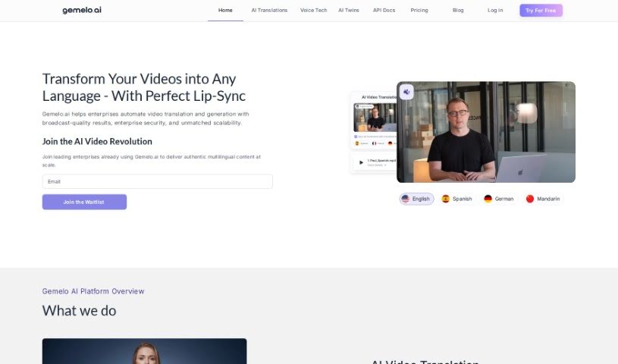Click Try For Free button
This screenshot has height=364, width=618.
pos(541,11)
